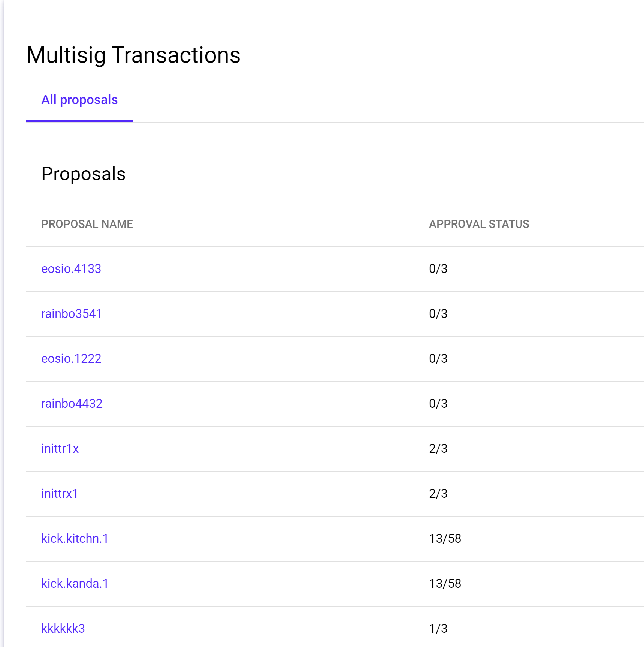This screenshot has width=644, height=647.
Task: Click the 13/58 status for kick.kitchn.1
Action: click(x=445, y=539)
